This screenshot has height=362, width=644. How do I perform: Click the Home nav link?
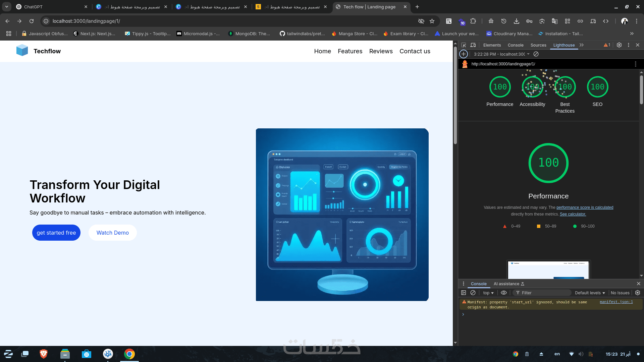[x=323, y=51]
